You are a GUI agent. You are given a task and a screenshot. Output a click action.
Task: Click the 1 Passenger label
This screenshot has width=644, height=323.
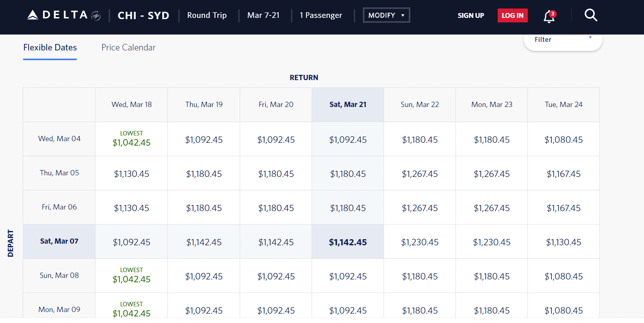coord(321,15)
